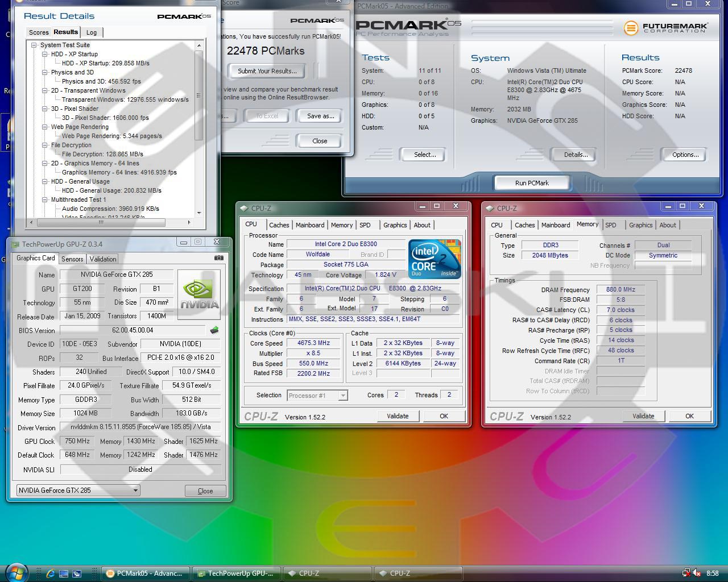Click the Select... button under Tests
Screen dimensions: 728x582
click(x=425, y=155)
